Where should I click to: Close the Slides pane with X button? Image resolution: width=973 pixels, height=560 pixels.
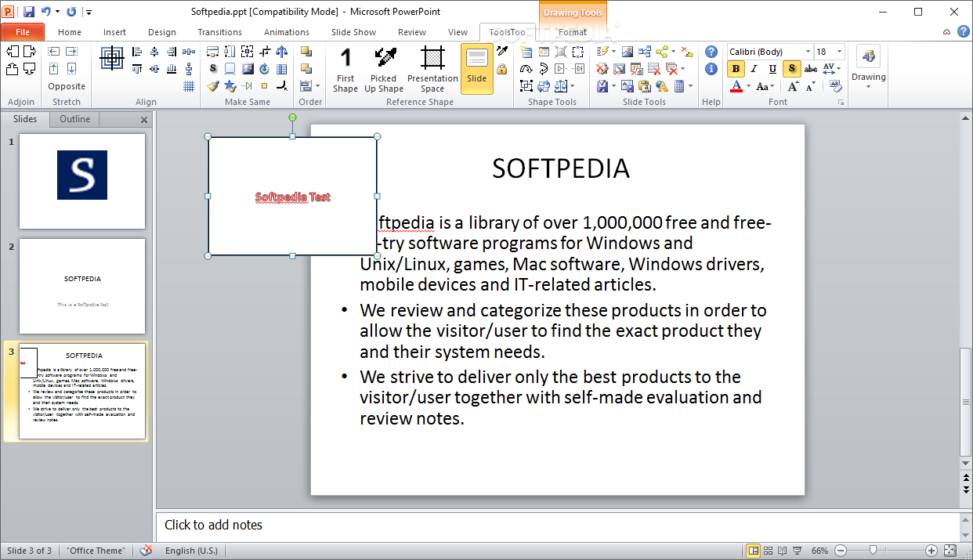click(x=144, y=120)
